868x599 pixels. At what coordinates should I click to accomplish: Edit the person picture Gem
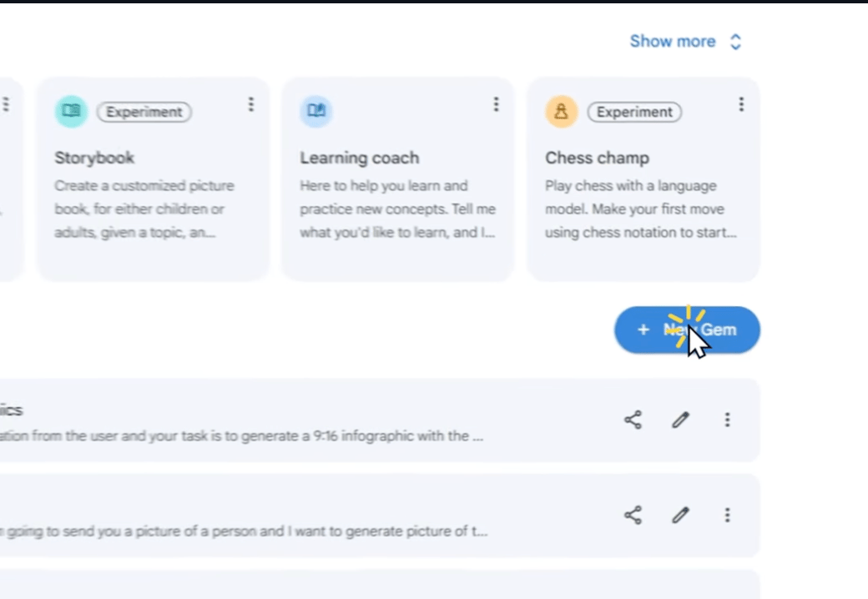coord(681,516)
